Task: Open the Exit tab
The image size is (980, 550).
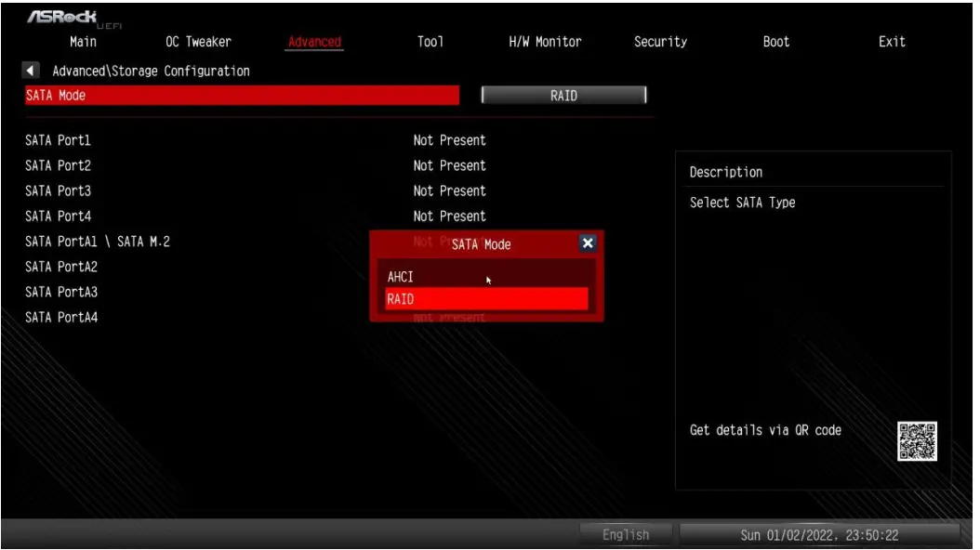Action: coord(892,41)
